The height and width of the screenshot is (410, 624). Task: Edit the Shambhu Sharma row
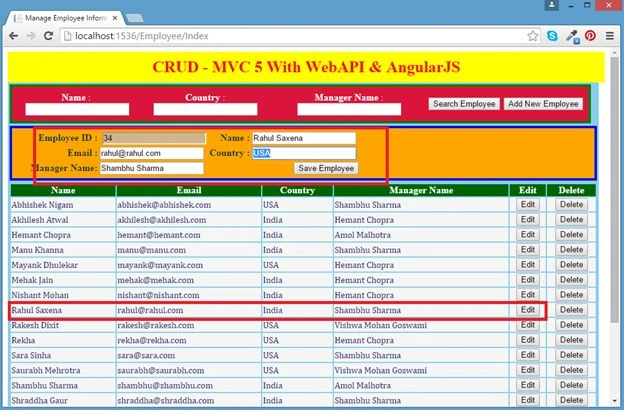click(x=528, y=385)
